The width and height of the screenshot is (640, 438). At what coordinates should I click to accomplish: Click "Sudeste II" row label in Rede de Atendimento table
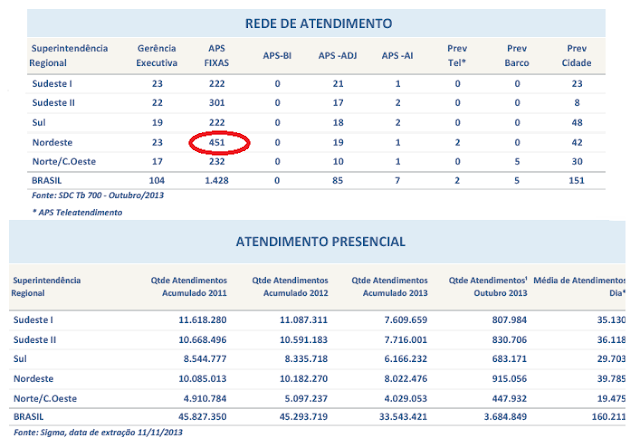(x=53, y=103)
